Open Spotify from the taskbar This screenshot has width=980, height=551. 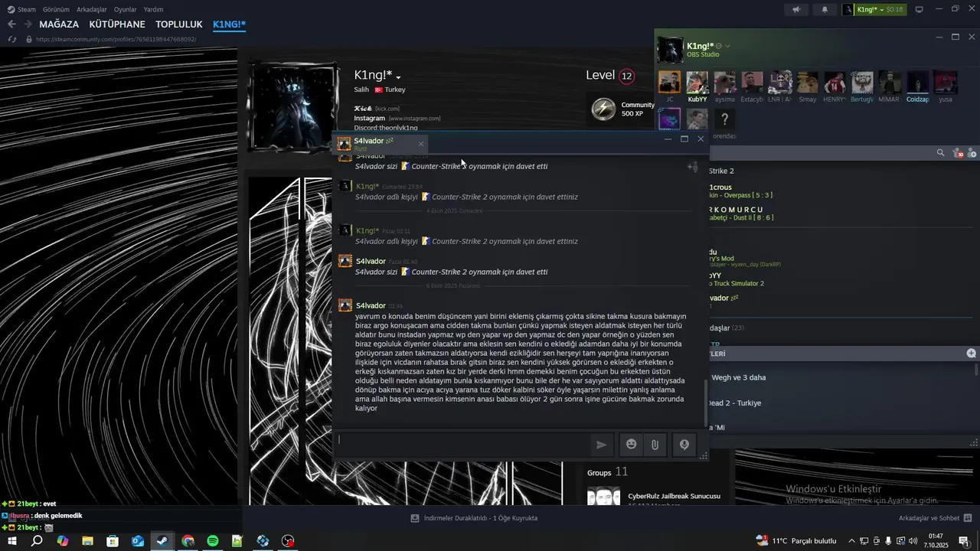pos(213,541)
